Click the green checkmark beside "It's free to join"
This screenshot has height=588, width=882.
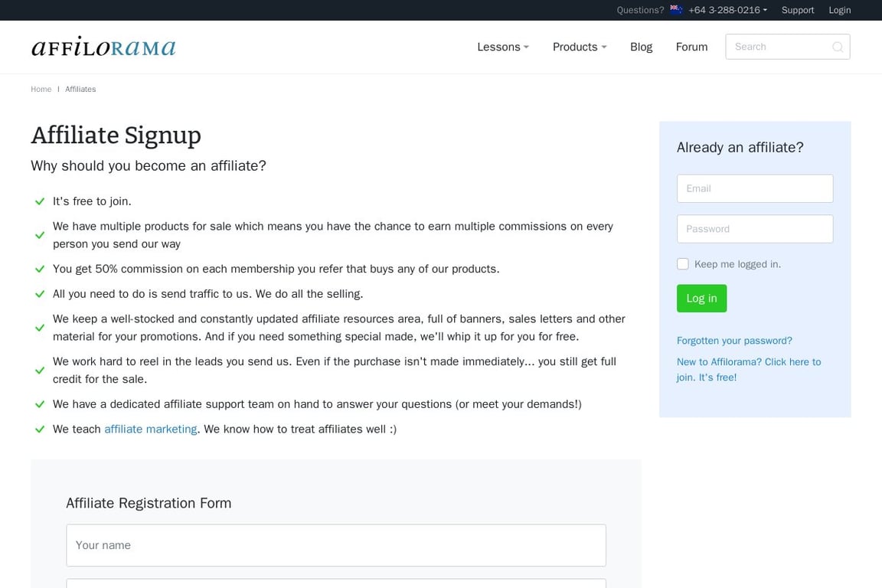[x=40, y=201]
